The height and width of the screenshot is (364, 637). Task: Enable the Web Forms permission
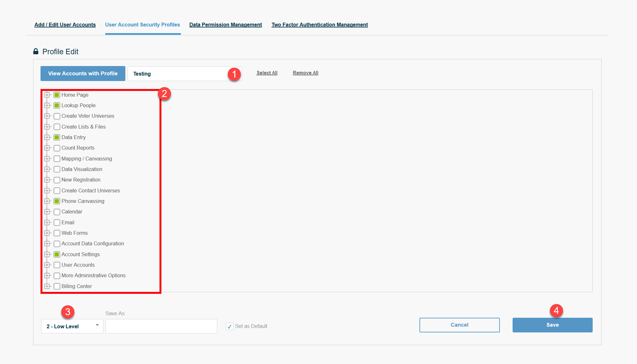coord(57,233)
